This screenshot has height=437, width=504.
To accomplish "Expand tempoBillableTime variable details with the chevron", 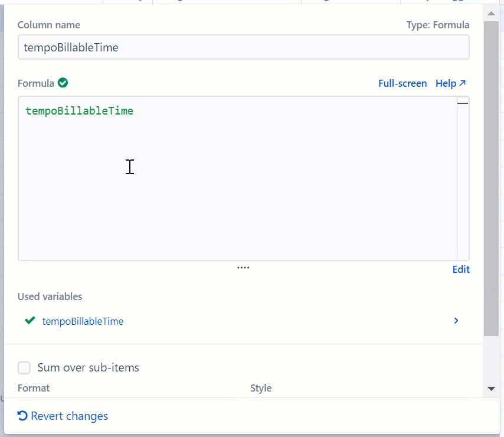I will pyautogui.click(x=456, y=321).
